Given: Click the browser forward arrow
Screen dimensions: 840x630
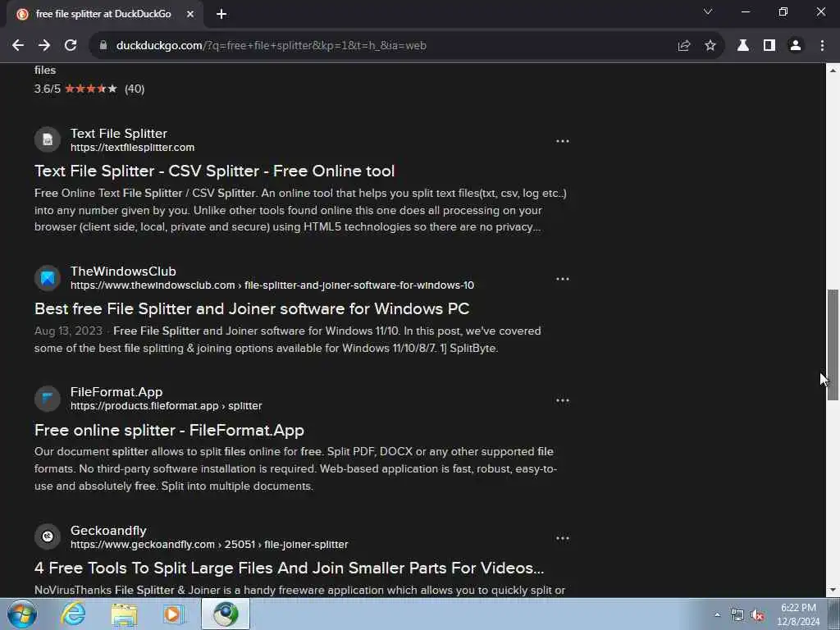Looking at the screenshot, I should coord(44,46).
